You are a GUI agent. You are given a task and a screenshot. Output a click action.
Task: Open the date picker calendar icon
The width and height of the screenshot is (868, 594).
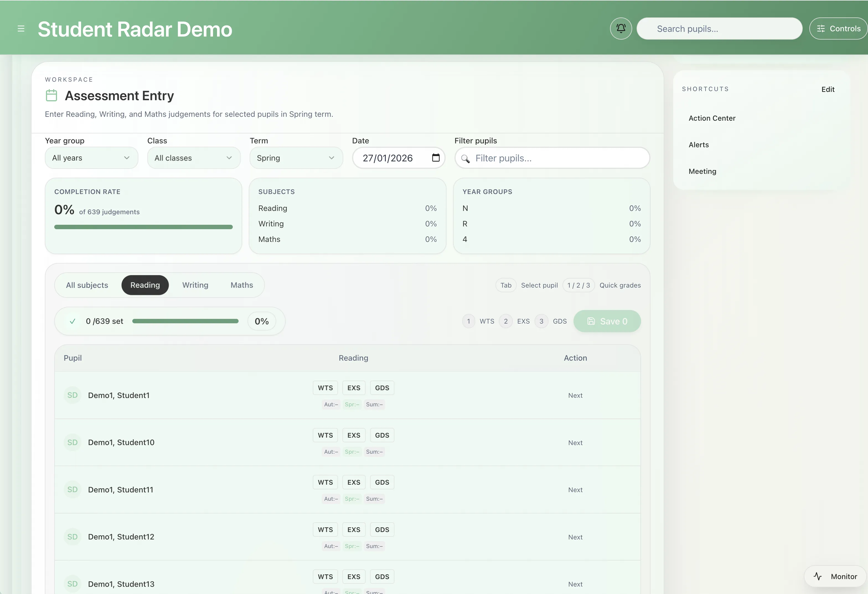click(x=436, y=158)
